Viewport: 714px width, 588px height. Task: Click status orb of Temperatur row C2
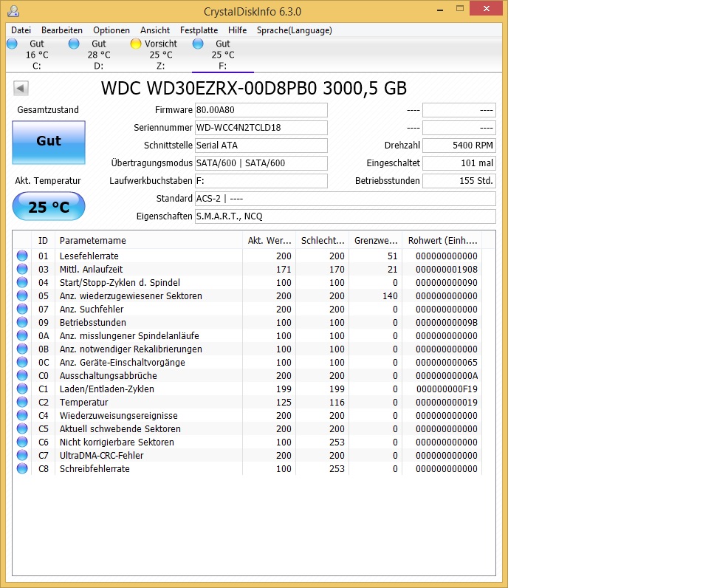22,402
